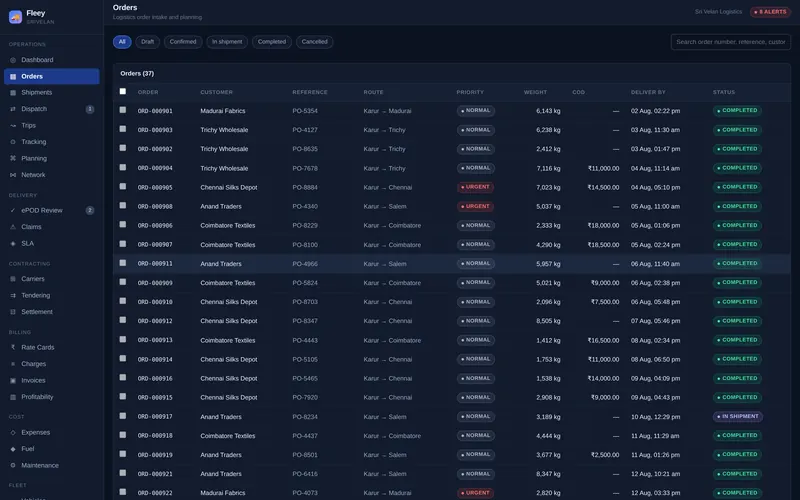Click the Expenses sidebar icon
Screen dimensions: 800x500
(13, 433)
